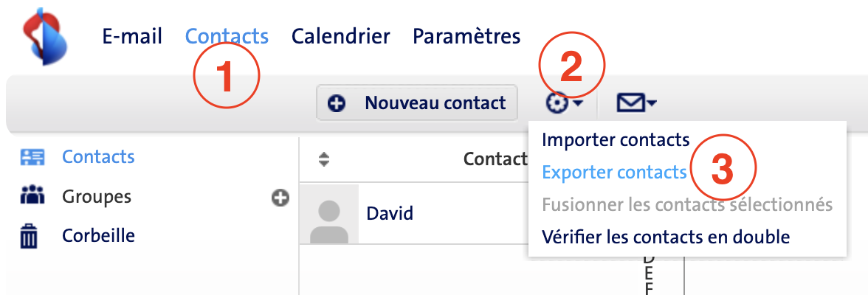Open the gear settings icon in toolbar
The width and height of the screenshot is (868, 295).
556,103
